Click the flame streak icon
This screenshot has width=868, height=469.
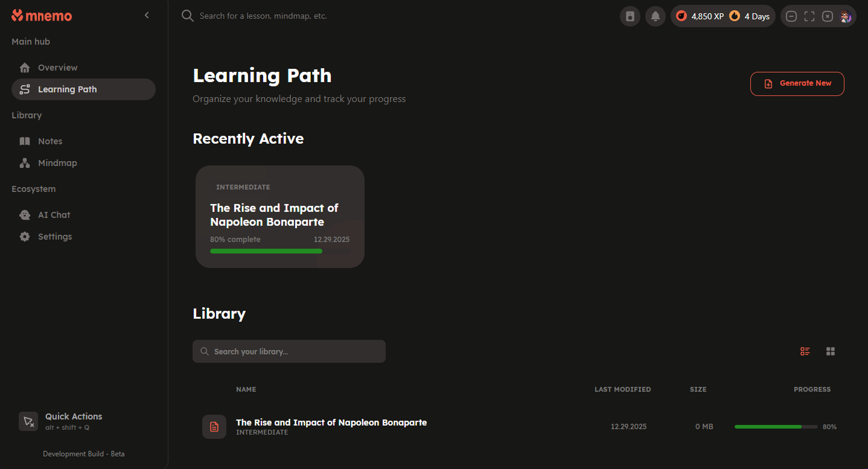pyautogui.click(x=735, y=16)
